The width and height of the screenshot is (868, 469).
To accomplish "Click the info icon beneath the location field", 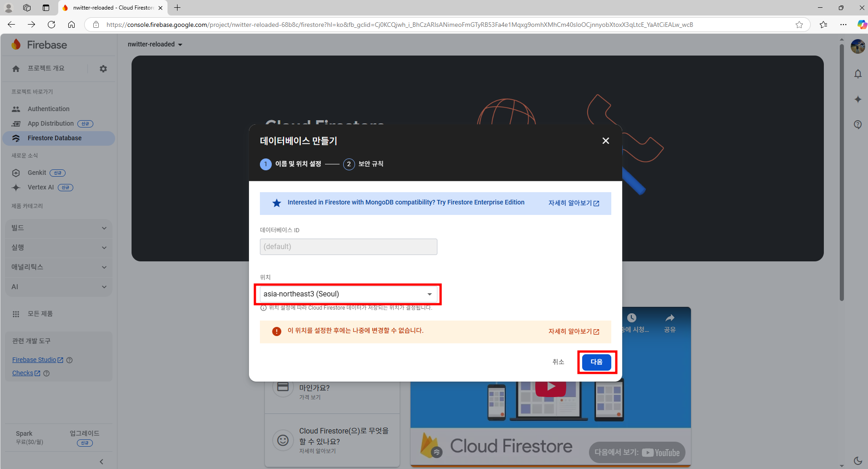I will (263, 308).
